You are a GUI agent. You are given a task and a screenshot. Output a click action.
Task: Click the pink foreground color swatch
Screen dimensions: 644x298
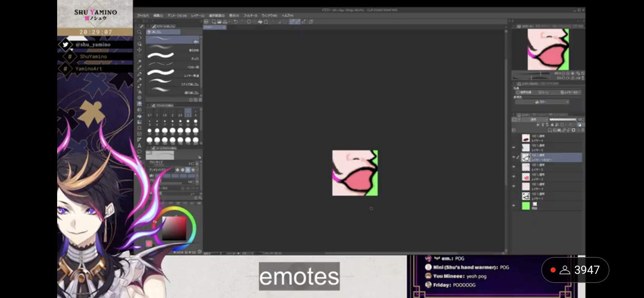[149, 244]
